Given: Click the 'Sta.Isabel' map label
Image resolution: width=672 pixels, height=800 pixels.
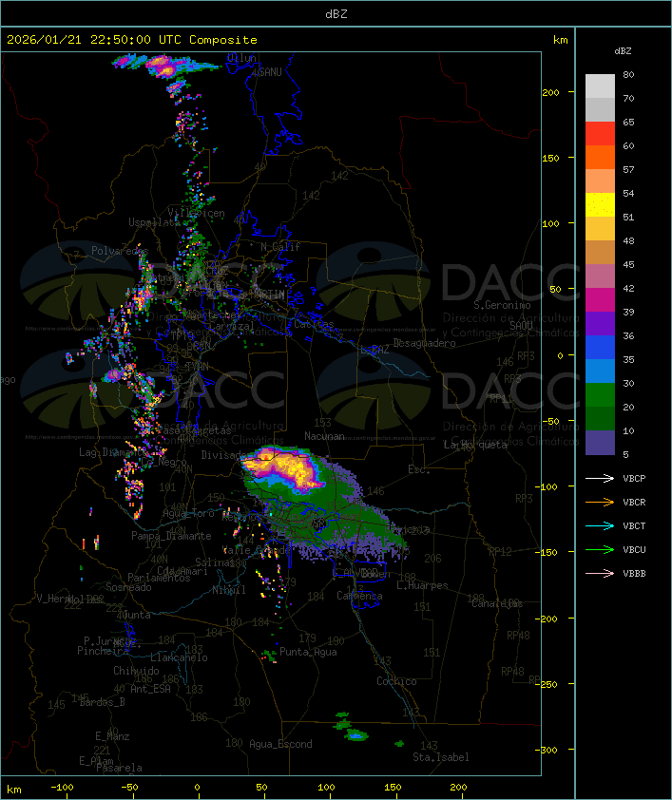Looking at the screenshot, I should click(441, 757).
